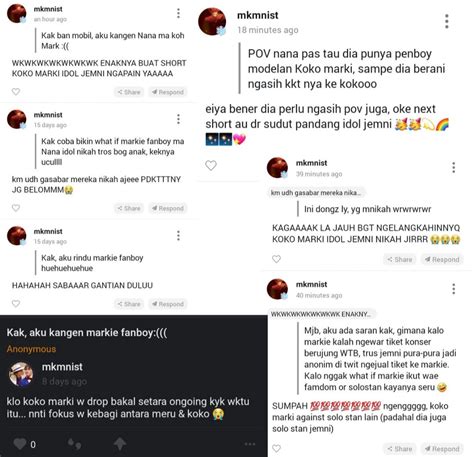Screen dimensions: 474x457
Task: Open the quoted 'WKWKWKWKWKWKWK ENAKNY...' thread
Action: point(321,314)
